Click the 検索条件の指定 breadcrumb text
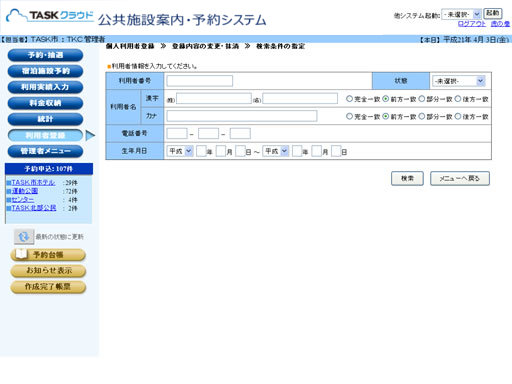Viewport: 512px width, 384px height. coord(280,46)
